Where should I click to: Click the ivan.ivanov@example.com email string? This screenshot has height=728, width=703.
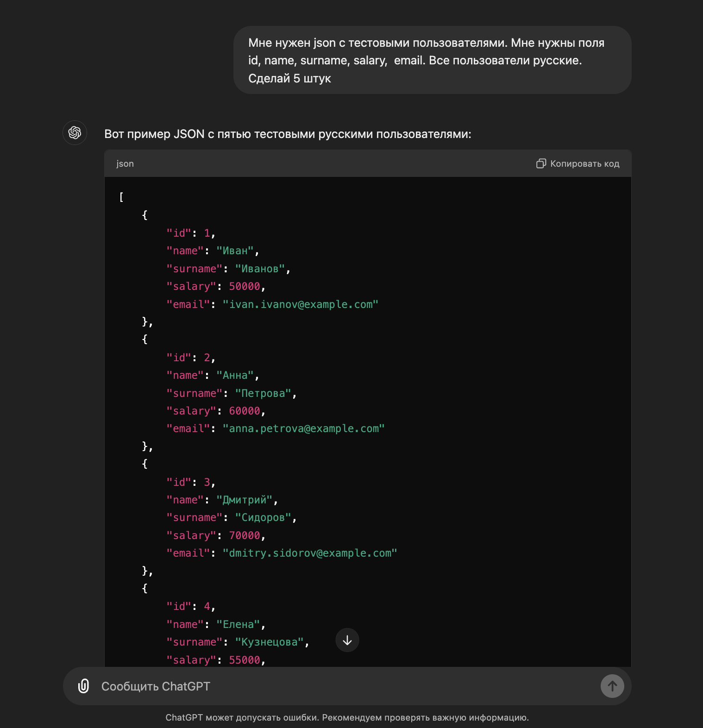point(300,304)
